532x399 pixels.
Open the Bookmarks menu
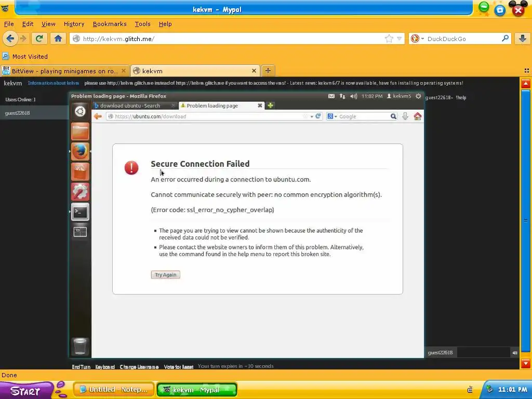click(x=110, y=24)
